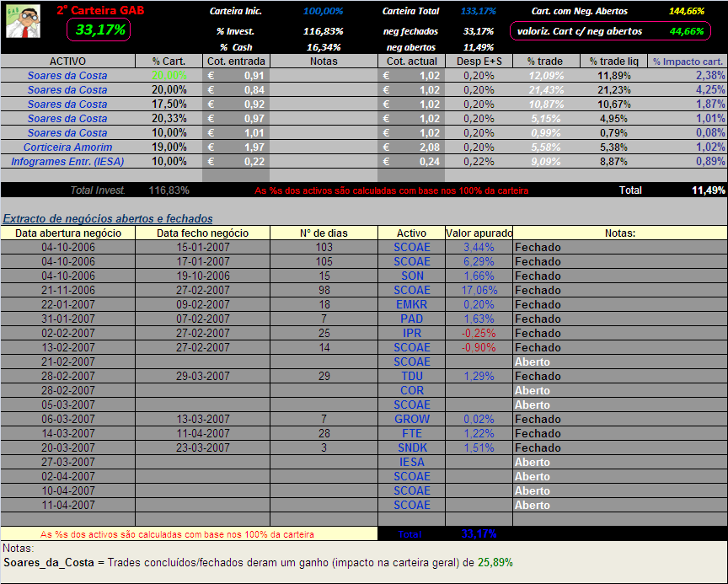Screen dimensions: 728x584
Task: Click the 'Nº de dias' header
Action: 324,233
